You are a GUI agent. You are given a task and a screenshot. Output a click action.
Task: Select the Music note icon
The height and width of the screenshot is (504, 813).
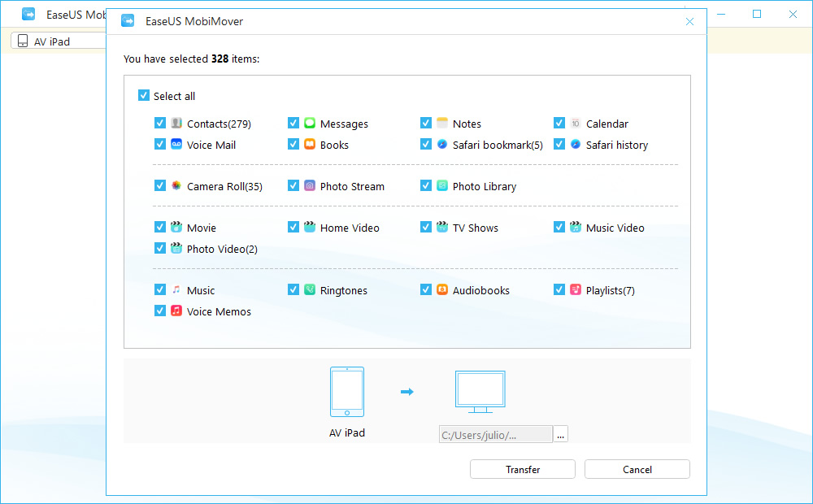pyautogui.click(x=176, y=289)
